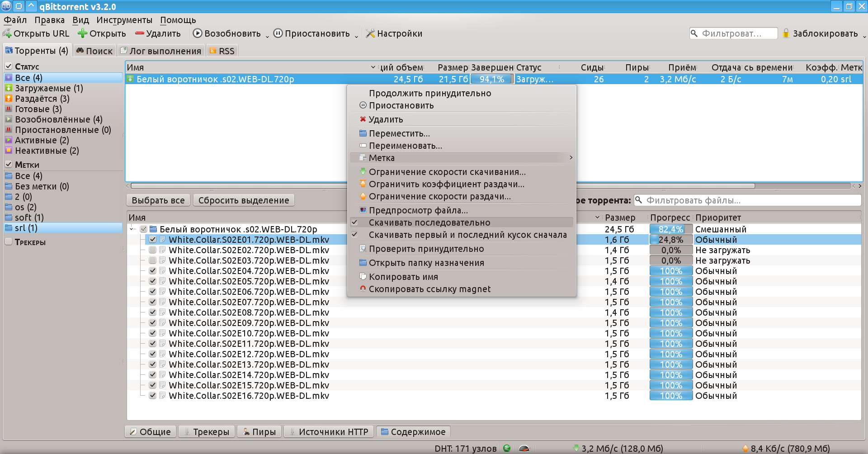Click the Open URL toolbar icon

[7, 33]
